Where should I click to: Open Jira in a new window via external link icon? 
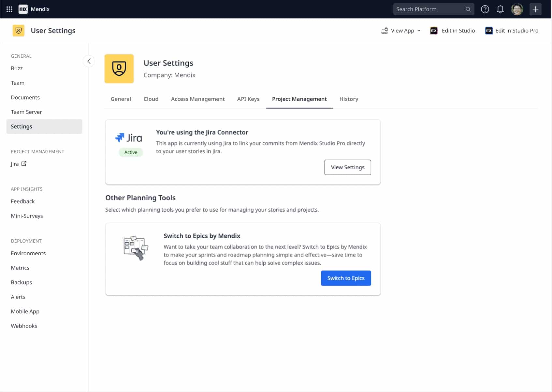pyautogui.click(x=24, y=163)
